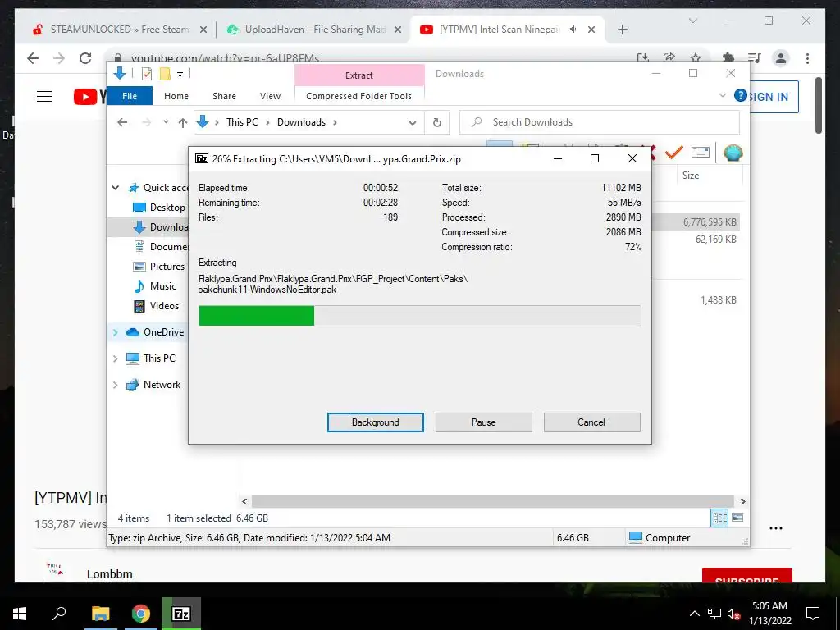840x630 pixels.
Task: Open a new Chrome tab
Action: pyautogui.click(x=622, y=30)
